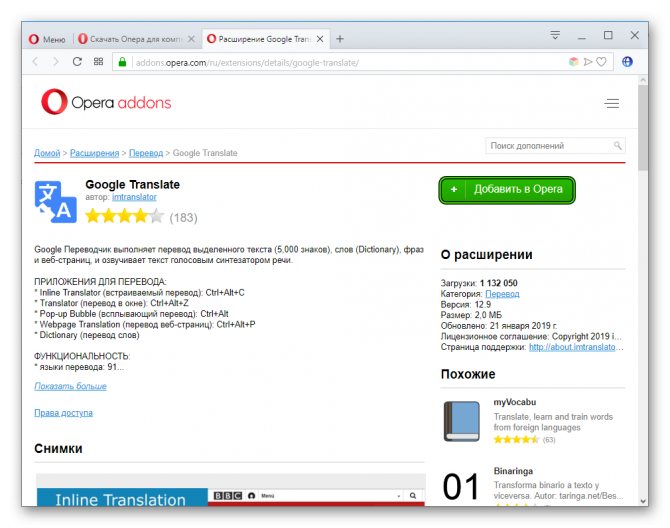Click the (183) ratings count
The height and width of the screenshot is (528, 670).
point(183,218)
